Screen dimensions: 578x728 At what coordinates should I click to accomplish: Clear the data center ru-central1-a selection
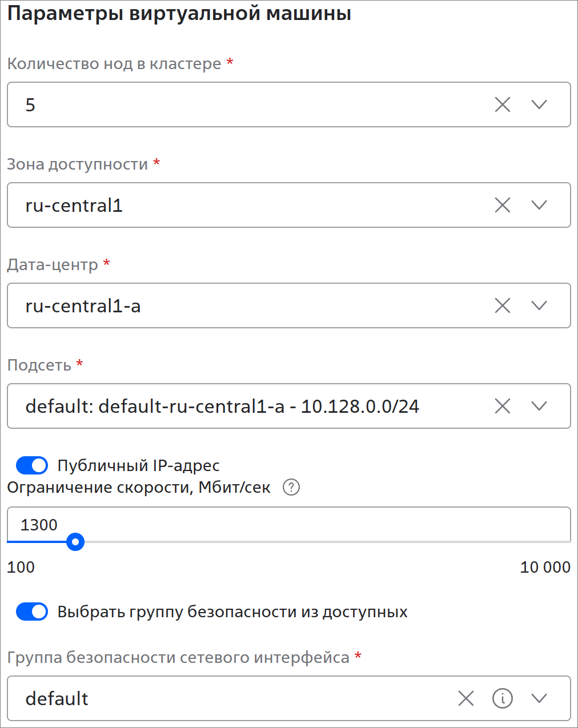[503, 305]
